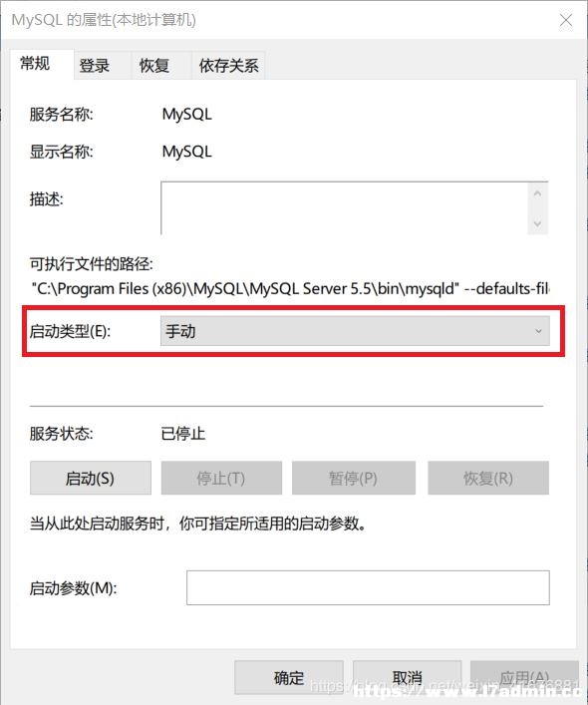This screenshot has width=588, height=705.
Task: Click the description box scrollbar track
Action: pyautogui.click(x=538, y=208)
